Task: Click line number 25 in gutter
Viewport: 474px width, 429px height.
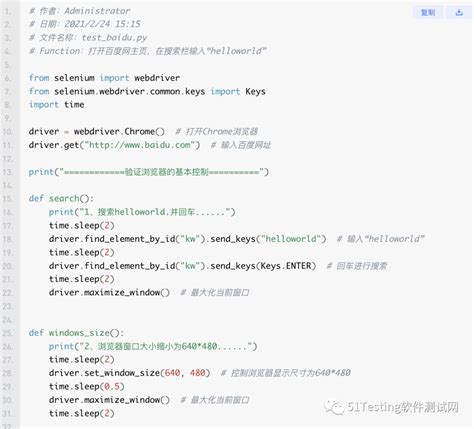Action: [x=8, y=333]
